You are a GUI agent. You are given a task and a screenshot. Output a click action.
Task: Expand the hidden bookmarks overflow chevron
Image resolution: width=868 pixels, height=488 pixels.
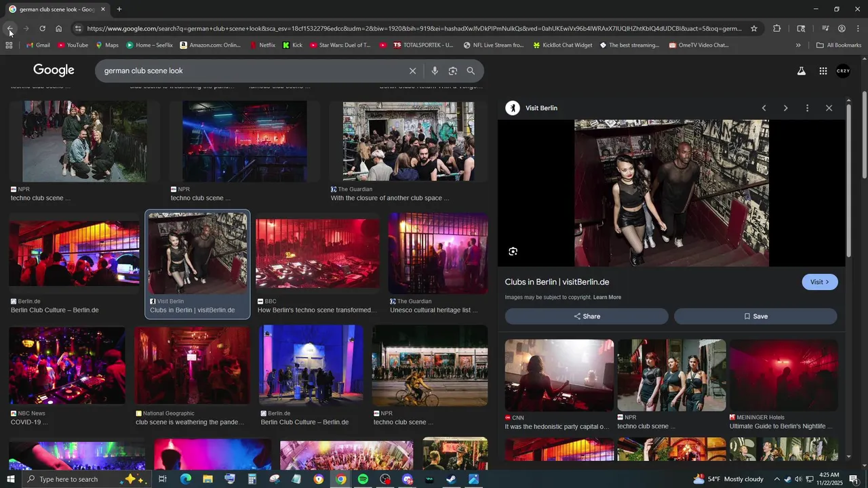(798, 45)
